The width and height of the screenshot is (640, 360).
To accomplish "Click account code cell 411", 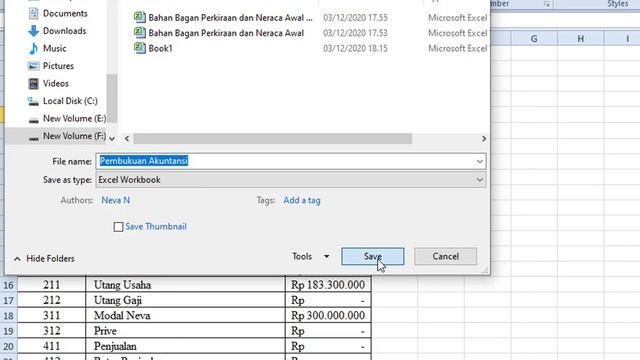I will pyautogui.click(x=51, y=347).
